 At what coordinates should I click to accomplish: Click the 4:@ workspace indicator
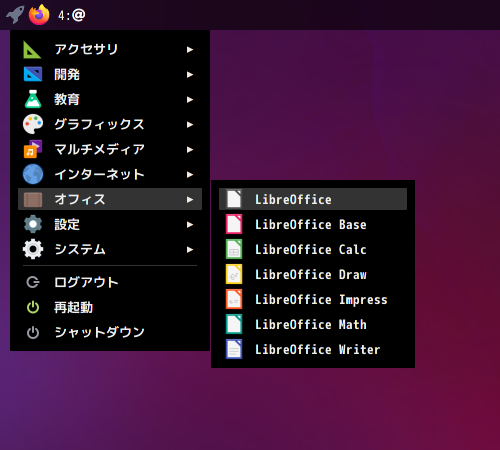(71, 15)
